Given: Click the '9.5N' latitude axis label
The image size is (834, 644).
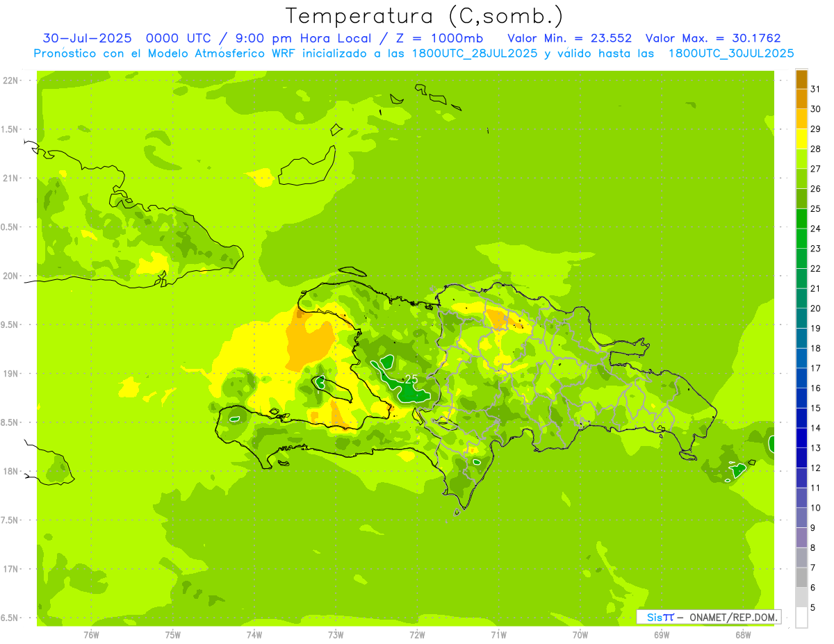Looking at the screenshot, I should coord(10,325).
